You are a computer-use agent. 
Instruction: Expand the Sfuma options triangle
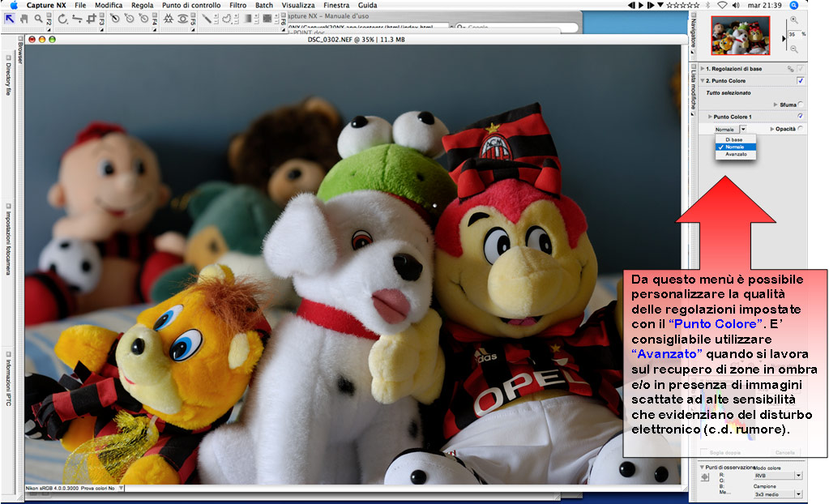(x=776, y=105)
